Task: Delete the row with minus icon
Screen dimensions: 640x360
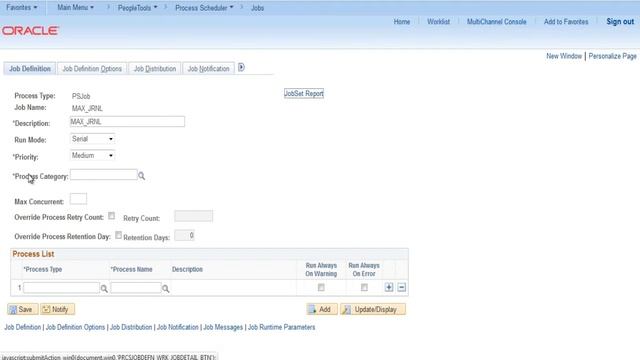Action: pos(402,287)
